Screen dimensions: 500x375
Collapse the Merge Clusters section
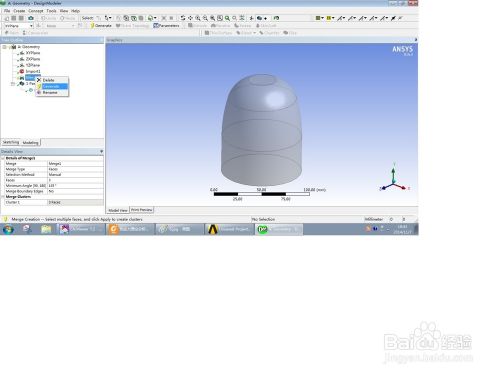tap(3, 197)
